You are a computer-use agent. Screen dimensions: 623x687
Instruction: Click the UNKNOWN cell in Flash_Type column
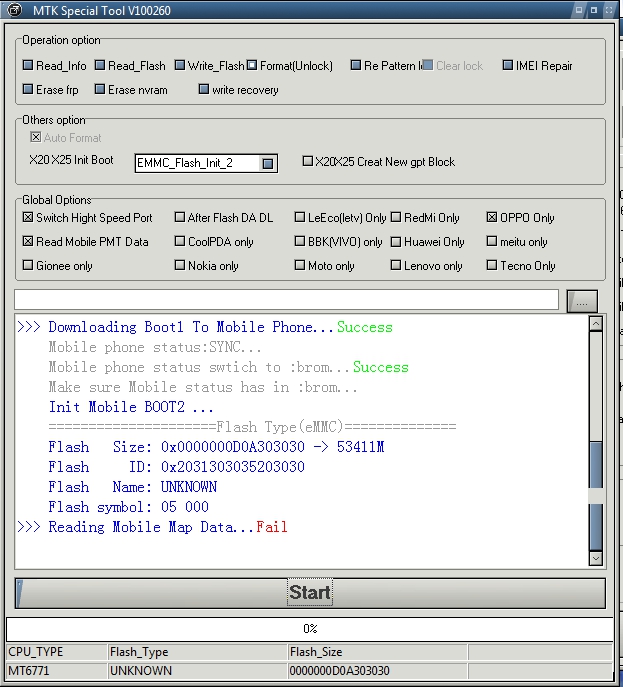pyautogui.click(x=198, y=671)
